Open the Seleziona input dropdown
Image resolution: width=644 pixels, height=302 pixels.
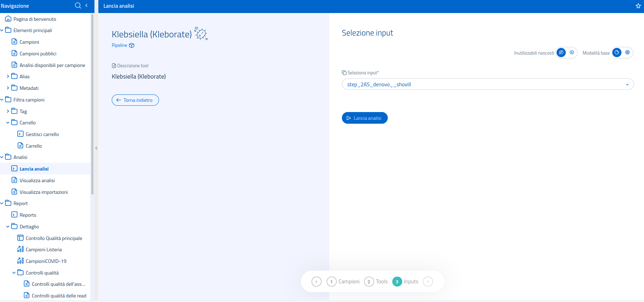point(487,85)
